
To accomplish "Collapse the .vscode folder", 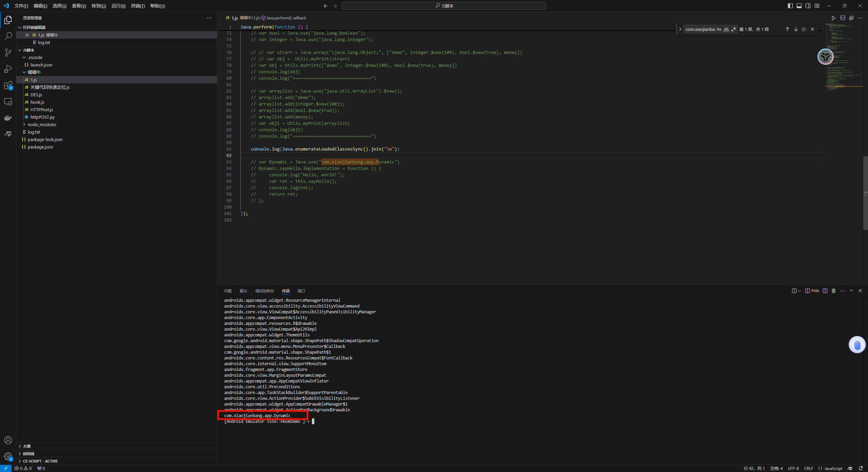I will click(35, 57).
